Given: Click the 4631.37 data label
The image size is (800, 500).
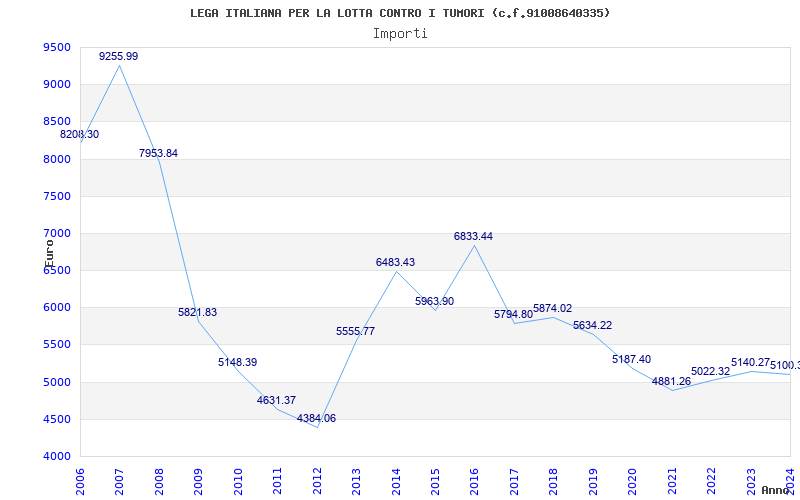Looking at the screenshot, I should click(276, 401).
